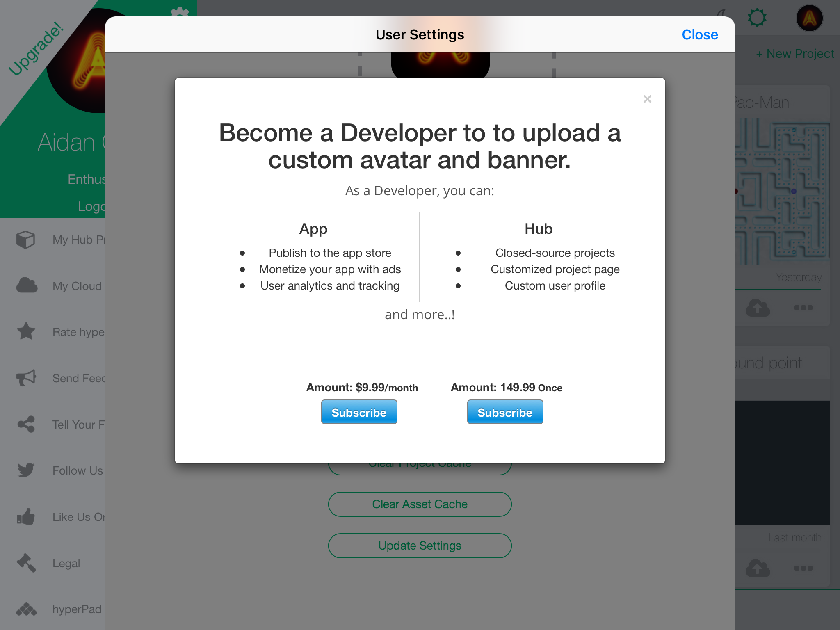This screenshot has width=840, height=630.
Task: Click the Legal gavel icon
Action: [x=26, y=563]
